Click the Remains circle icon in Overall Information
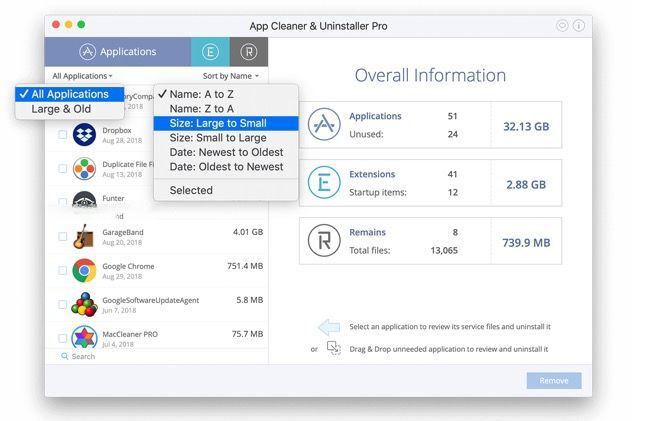Screen dimensions: 645x421 [x=324, y=240]
